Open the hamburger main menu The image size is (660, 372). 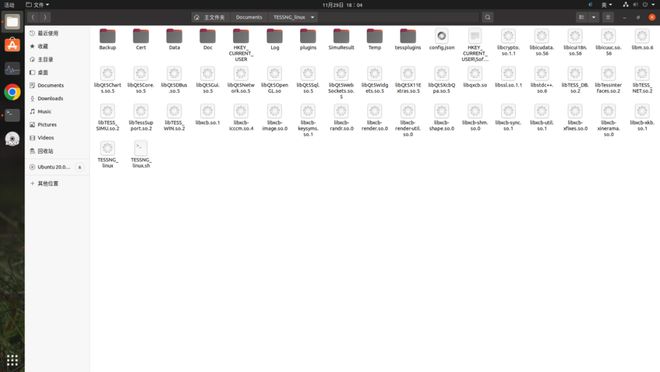pos(608,17)
